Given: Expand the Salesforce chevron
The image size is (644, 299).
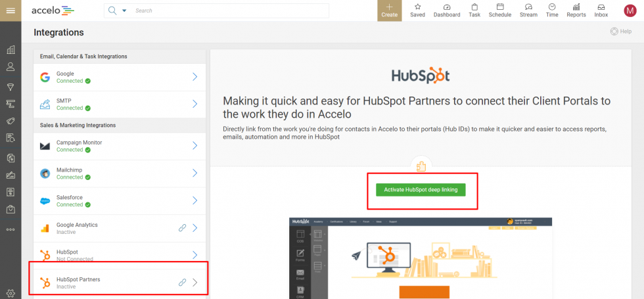Looking at the screenshot, I should (x=195, y=200).
